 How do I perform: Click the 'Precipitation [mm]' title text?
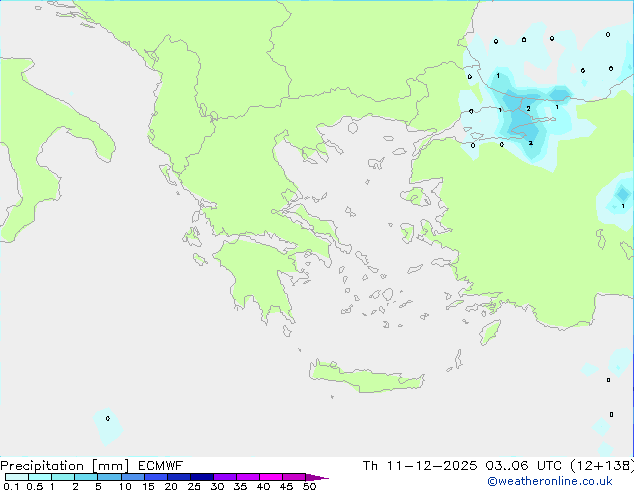65,466
